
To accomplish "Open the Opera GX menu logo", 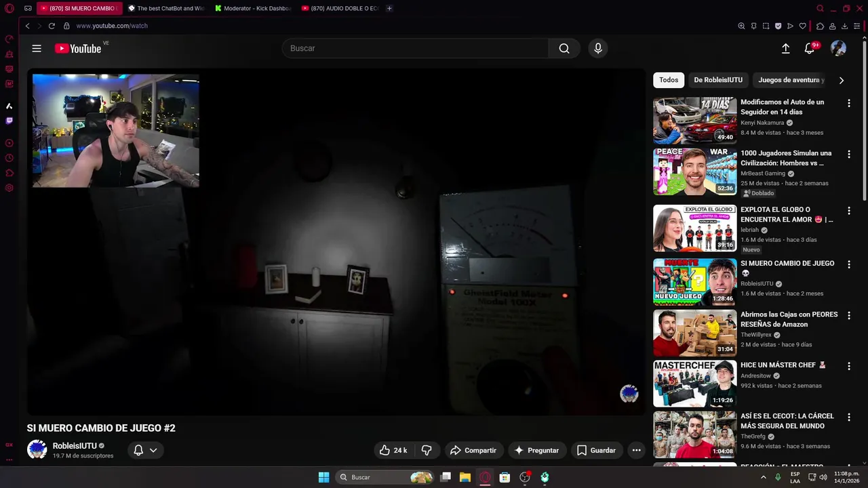I will tap(9, 9).
